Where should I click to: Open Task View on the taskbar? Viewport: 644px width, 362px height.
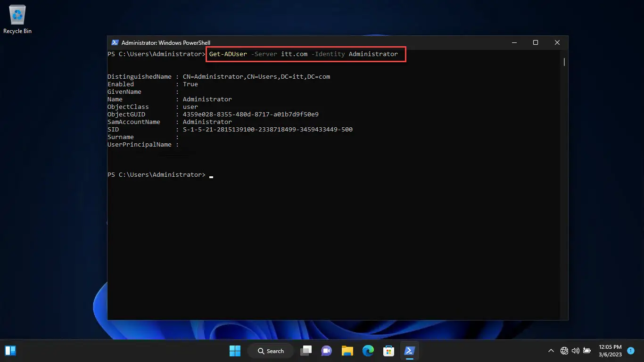tap(307, 351)
